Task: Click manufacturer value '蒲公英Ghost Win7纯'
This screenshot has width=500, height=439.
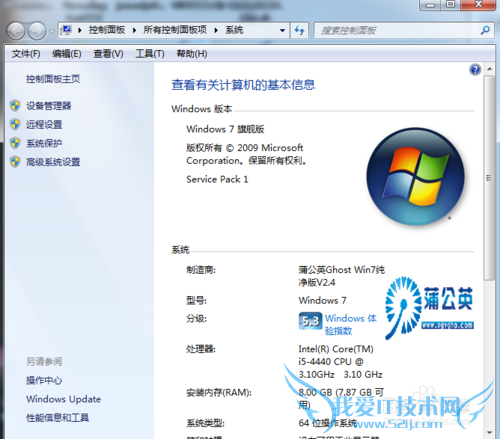Action: [342, 270]
